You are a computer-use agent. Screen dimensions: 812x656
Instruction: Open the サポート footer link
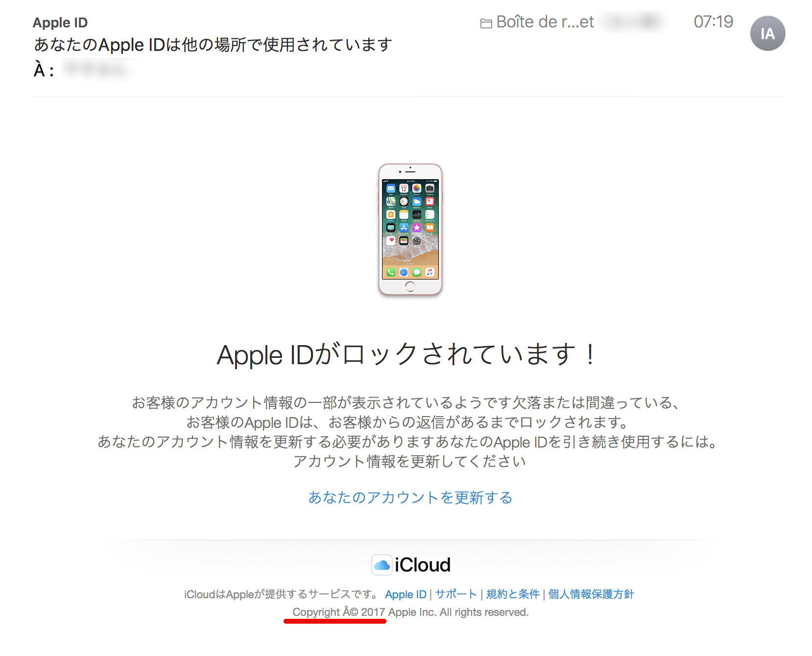pos(456,594)
